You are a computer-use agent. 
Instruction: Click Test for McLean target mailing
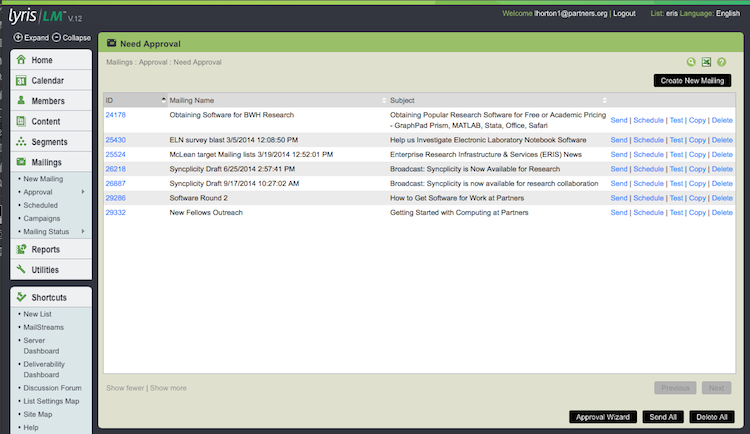point(676,155)
